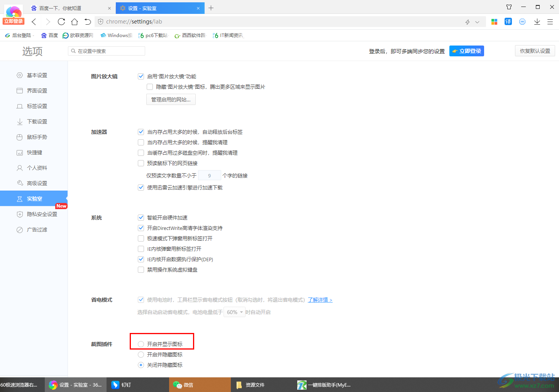
Task: Open 钉钉 from the taskbar
Action: 137,385
